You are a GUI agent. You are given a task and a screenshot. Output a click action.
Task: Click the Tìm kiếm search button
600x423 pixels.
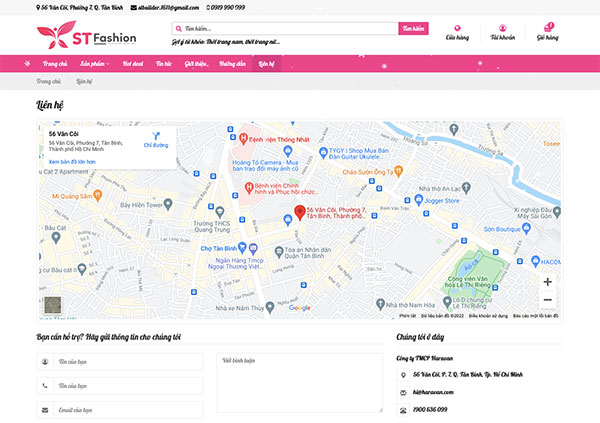tap(413, 28)
